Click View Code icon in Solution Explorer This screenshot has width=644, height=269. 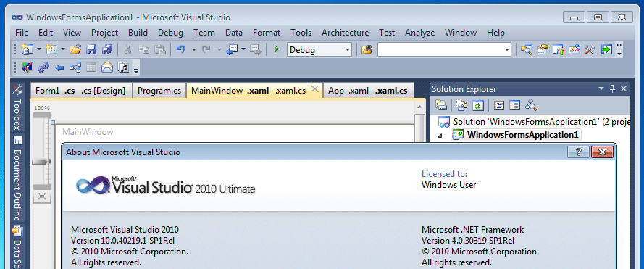coord(499,105)
